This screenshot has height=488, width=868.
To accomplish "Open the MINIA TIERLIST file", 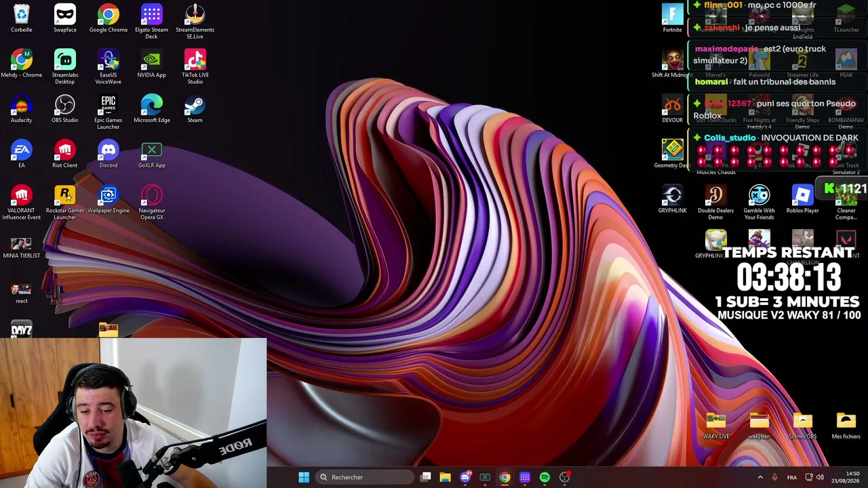I will click(x=21, y=248).
